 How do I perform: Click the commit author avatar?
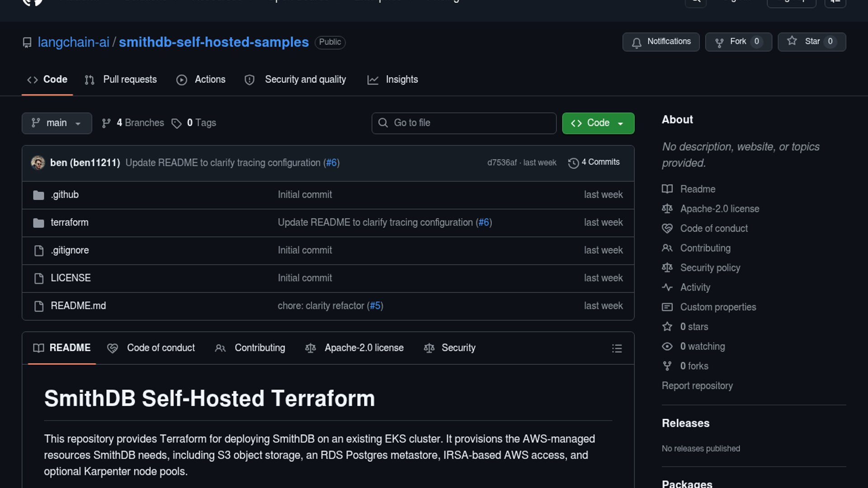(38, 163)
